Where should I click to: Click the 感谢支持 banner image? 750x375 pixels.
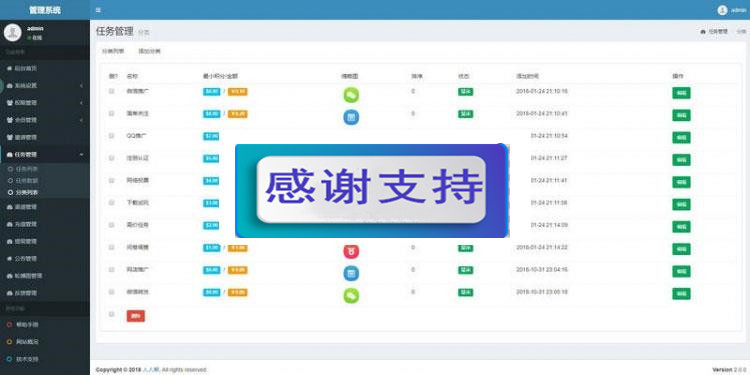point(372,190)
